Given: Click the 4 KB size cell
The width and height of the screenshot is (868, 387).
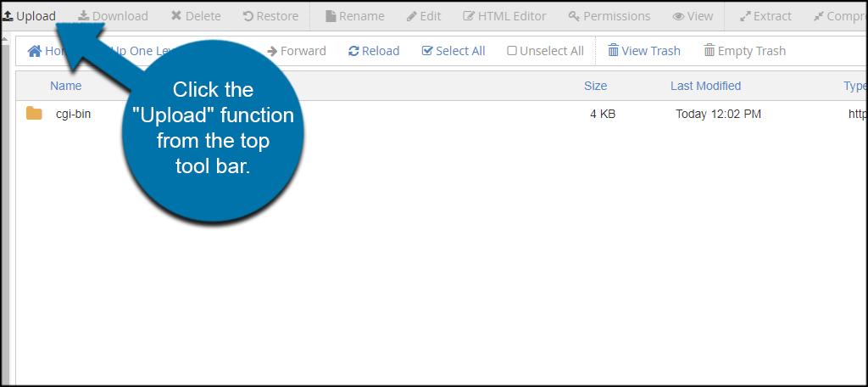Looking at the screenshot, I should click(603, 115).
